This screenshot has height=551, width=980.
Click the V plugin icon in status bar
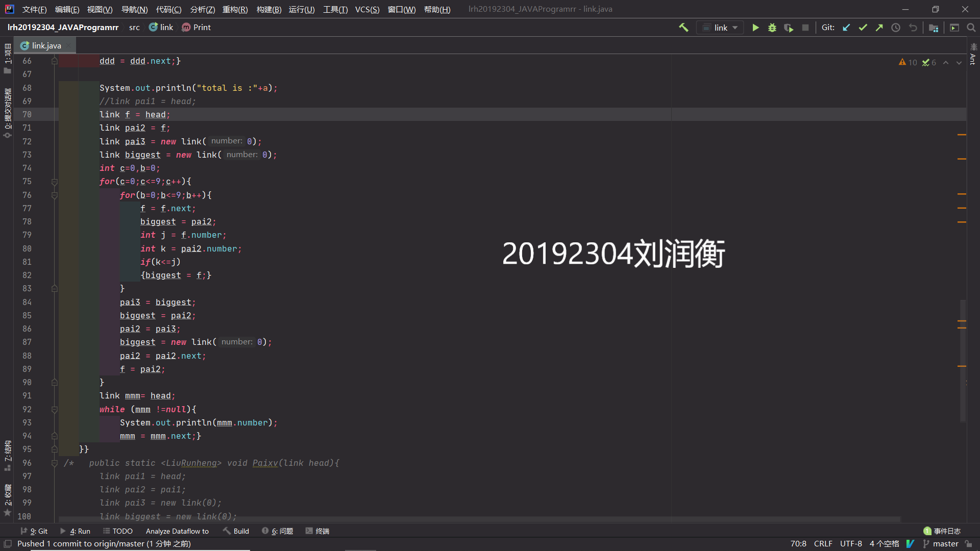910,544
